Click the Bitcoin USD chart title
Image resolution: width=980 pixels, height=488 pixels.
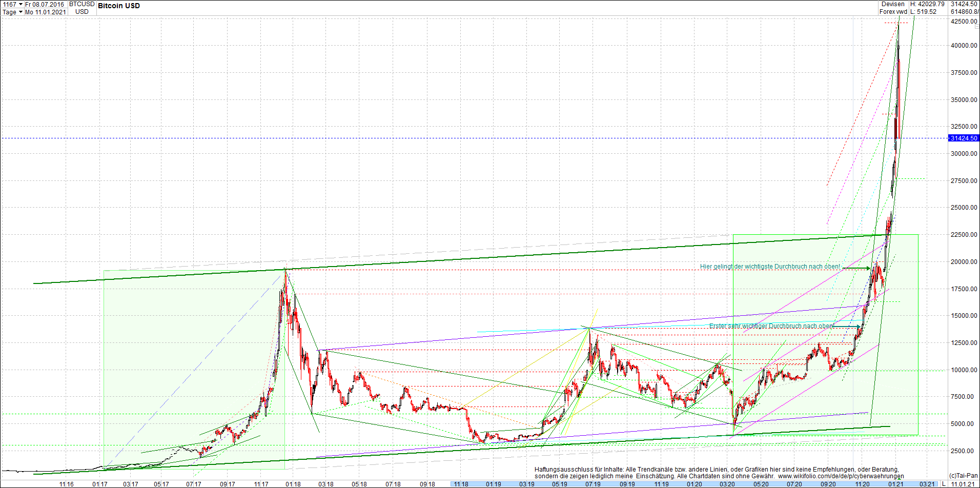[x=119, y=6]
